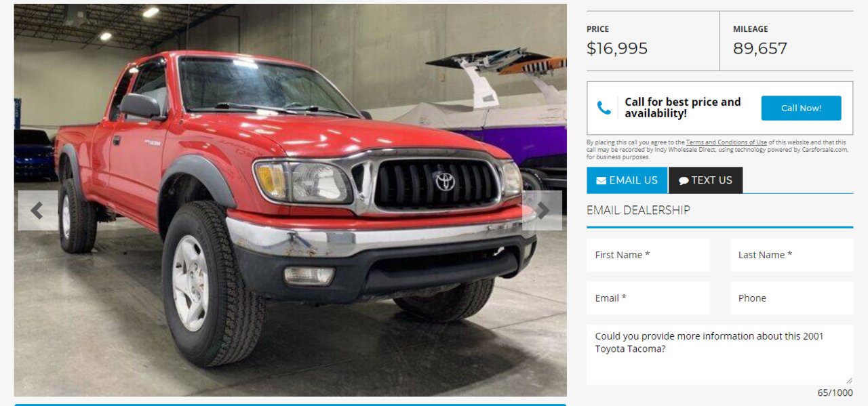
Task: Click the speech bubble icon beside TEXT US
Action: pos(684,181)
